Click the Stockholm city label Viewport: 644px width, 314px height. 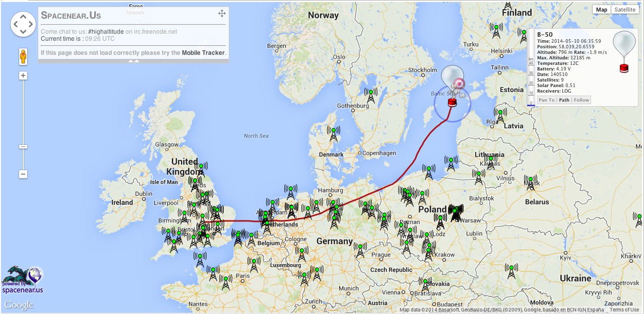422,70
